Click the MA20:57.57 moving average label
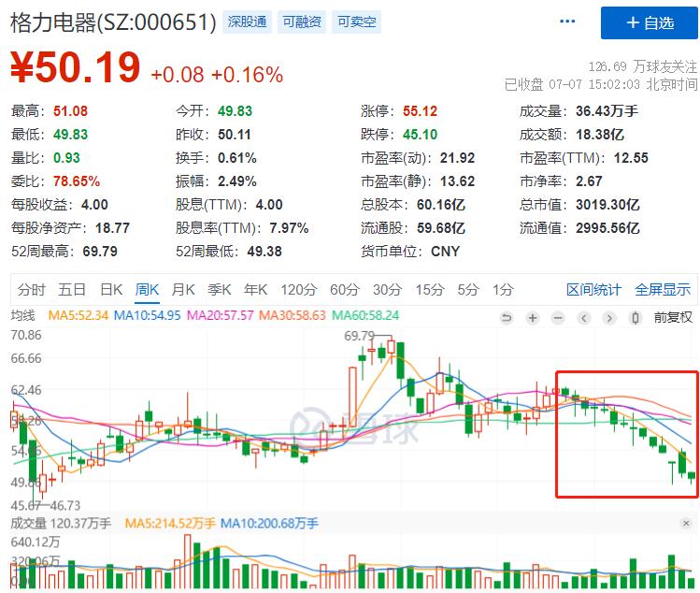Image resolution: width=700 pixels, height=593 pixels. [x=220, y=315]
